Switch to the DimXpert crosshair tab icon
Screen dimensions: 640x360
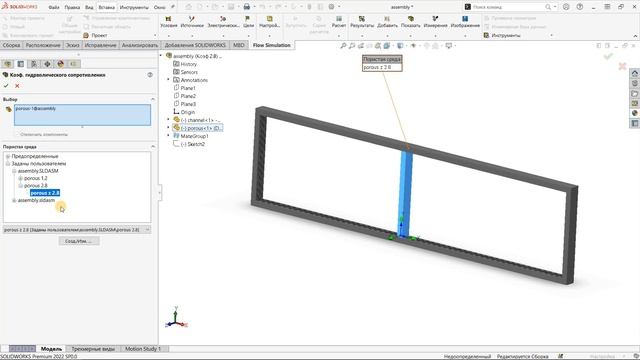pos(47,64)
